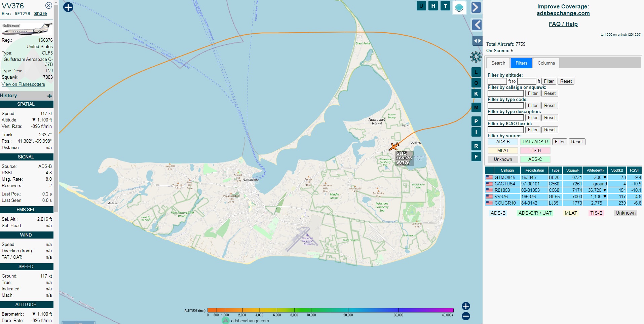Open the FAQ / Help link
The image size is (644, 324).
[x=563, y=24]
